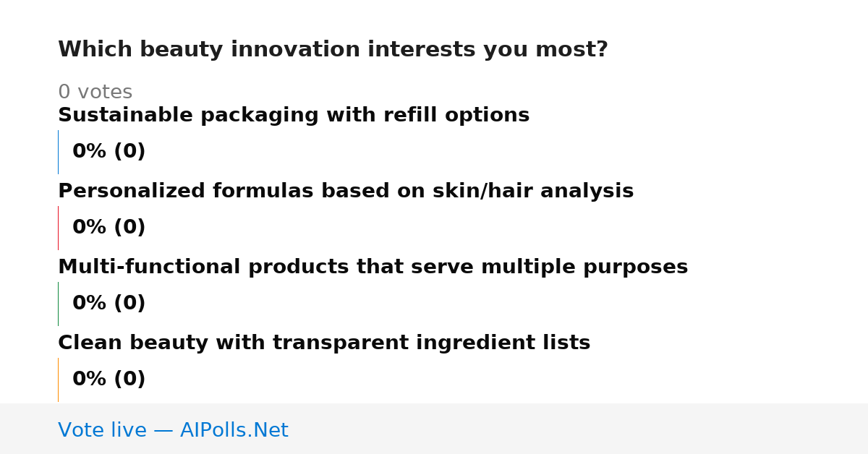Click the orange bar for Clean beauty
This screenshot has width=868, height=454.
58,380
